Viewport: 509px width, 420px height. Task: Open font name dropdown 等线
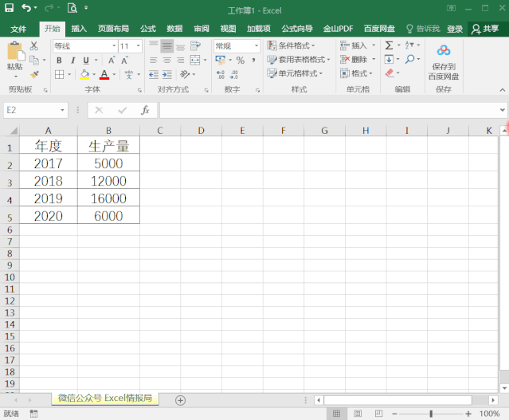tap(114, 45)
